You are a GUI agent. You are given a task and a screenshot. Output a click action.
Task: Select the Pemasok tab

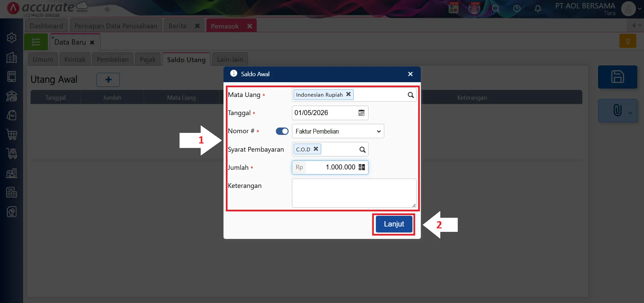(x=225, y=26)
